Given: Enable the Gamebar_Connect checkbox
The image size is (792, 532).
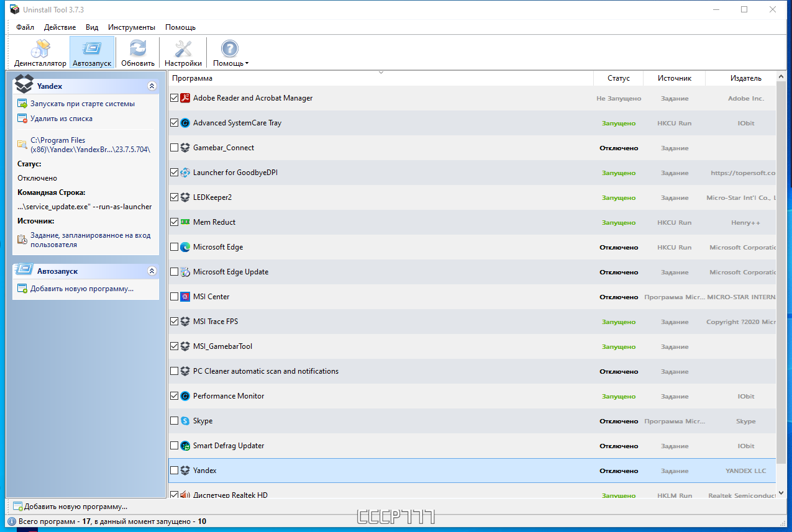Looking at the screenshot, I should tap(174, 148).
